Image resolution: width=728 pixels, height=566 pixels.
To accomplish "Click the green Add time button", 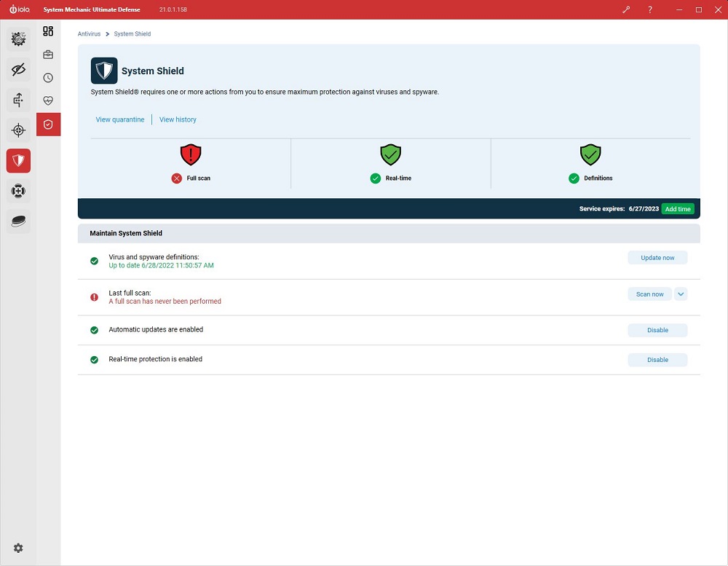I will click(677, 208).
